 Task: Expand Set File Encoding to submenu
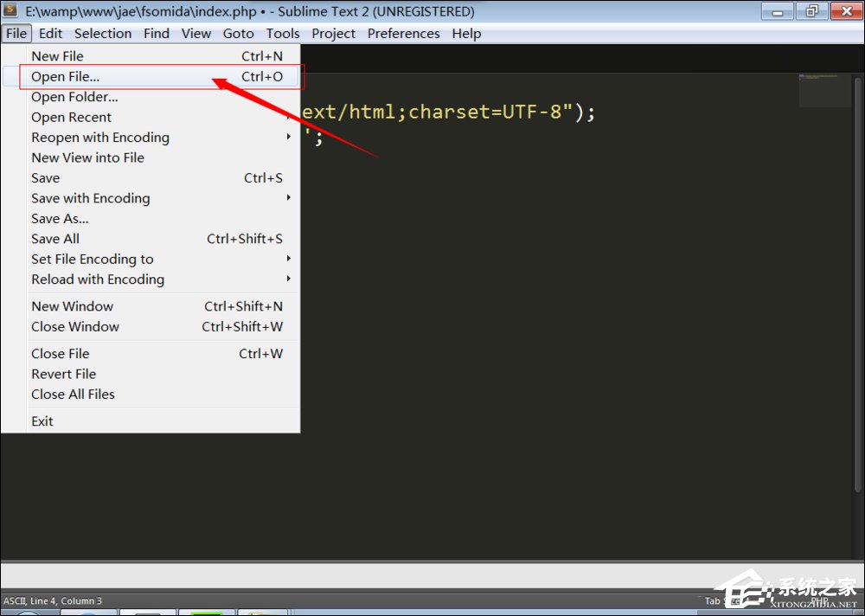coord(93,260)
